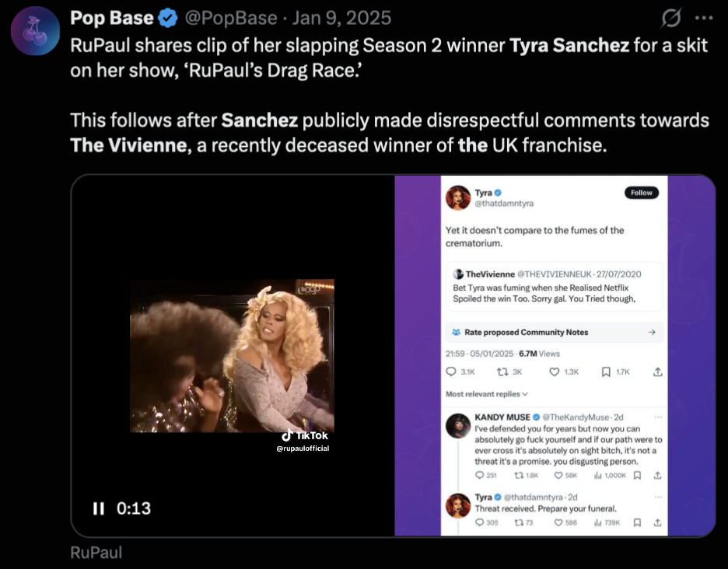This screenshot has width=728, height=569.
Task: Select the reply icon on Tyra's tweet
Action: [x=453, y=372]
